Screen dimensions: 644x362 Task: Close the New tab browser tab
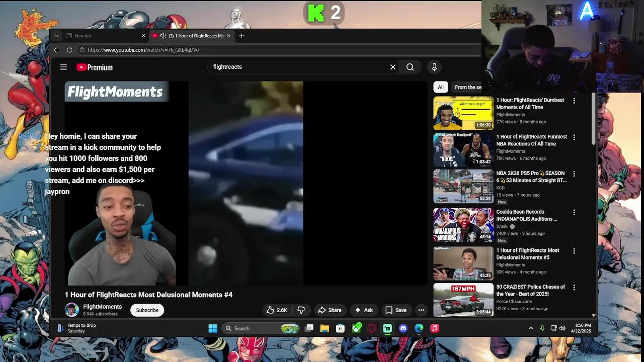(143, 36)
